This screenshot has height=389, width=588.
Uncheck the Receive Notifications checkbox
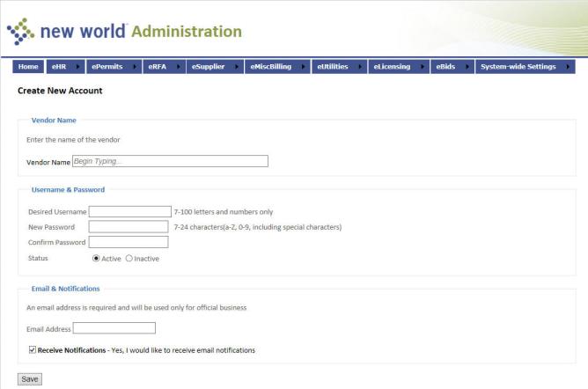coord(33,349)
